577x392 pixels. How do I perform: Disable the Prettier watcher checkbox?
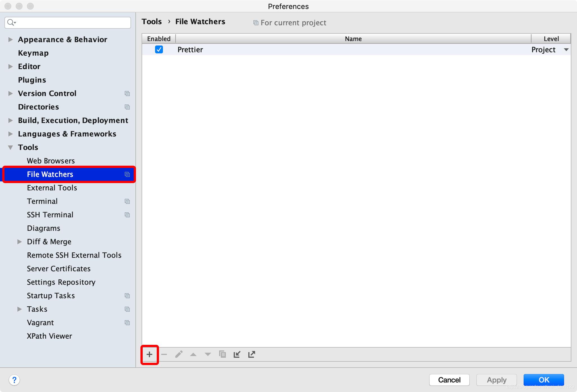[x=159, y=50]
